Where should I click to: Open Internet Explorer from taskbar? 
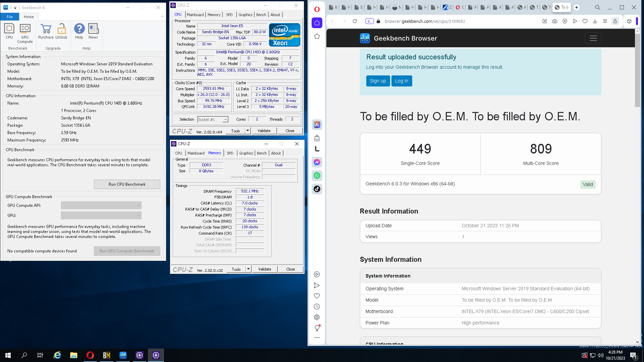[57, 355]
